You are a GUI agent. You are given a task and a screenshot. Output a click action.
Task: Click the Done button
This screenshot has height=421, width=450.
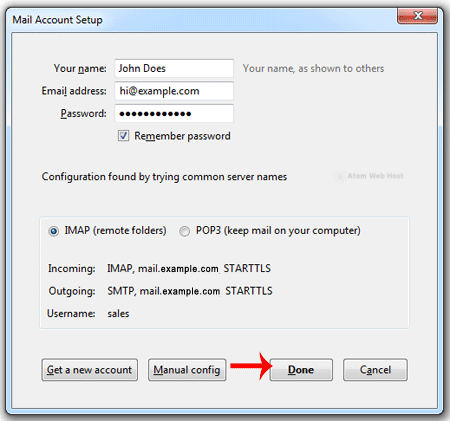(x=301, y=370)
